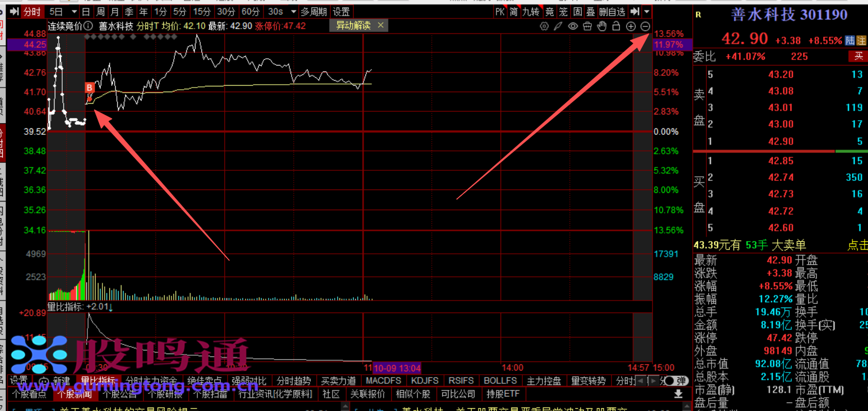The width and height of the screenshot is (868, 411).
Task: Toggle the 九转 indicator
Action: click(531, 12)
